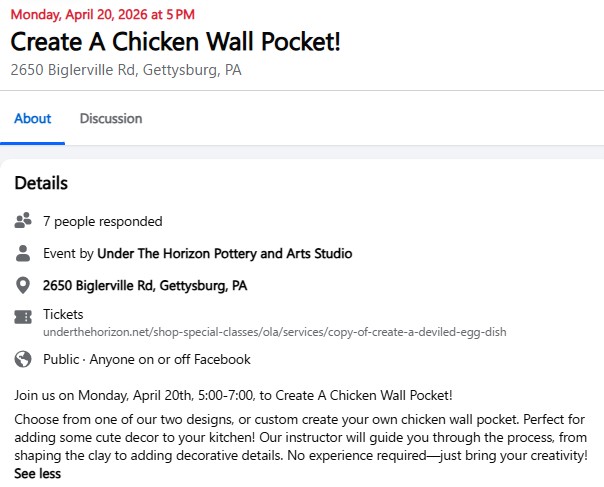Click the 7 people responded text
This screenshot has height=487, width=604.
point(102,221)
